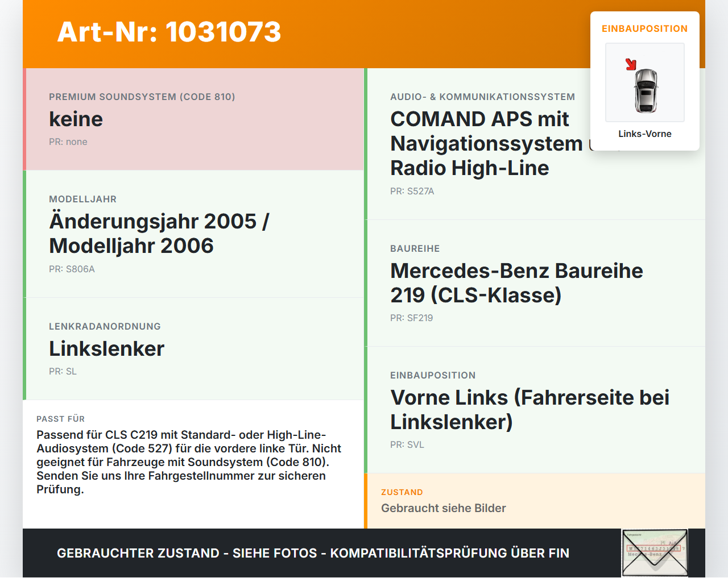Select 'Änderungsjahr 2005 / Modelljahr 2006' value
Image resolution: width=728 pixels, height=578 pixels.
click(159, 233)
